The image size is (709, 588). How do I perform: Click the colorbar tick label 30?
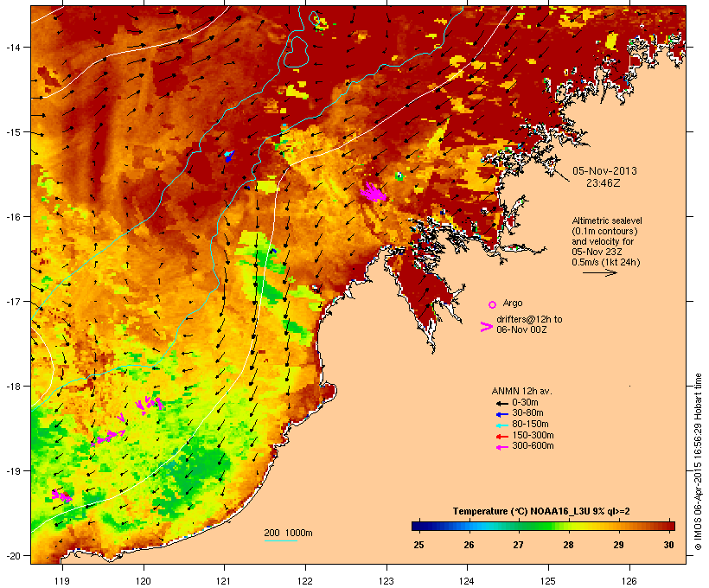pyautogui.click(x=668, y=545)
